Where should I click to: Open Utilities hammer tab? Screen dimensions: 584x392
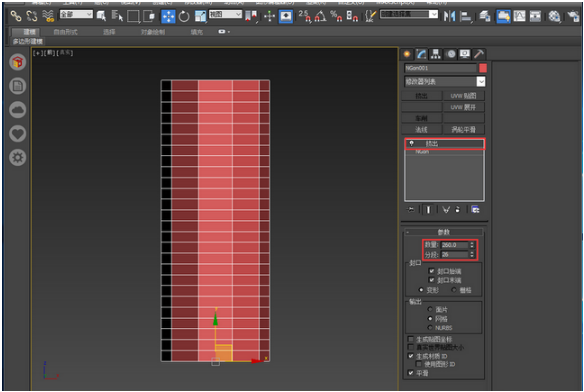pyautogui.click(x=479, y=54)
